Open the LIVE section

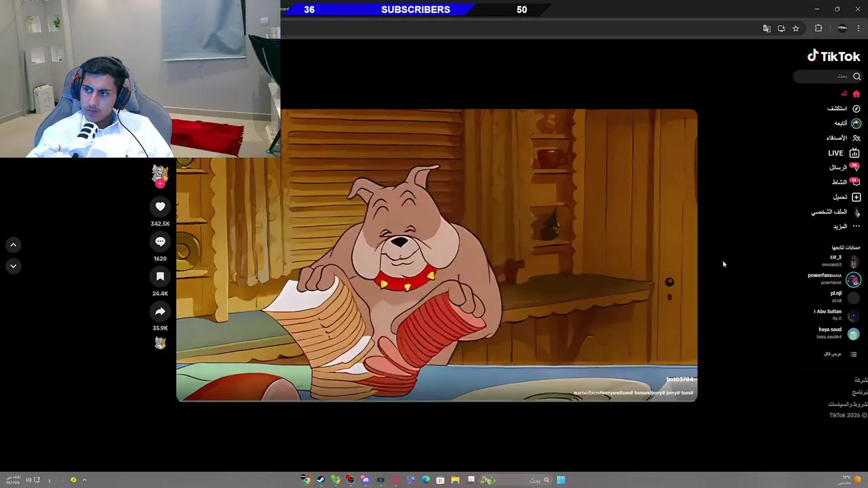pyautogui.click(x=844, y=153)
